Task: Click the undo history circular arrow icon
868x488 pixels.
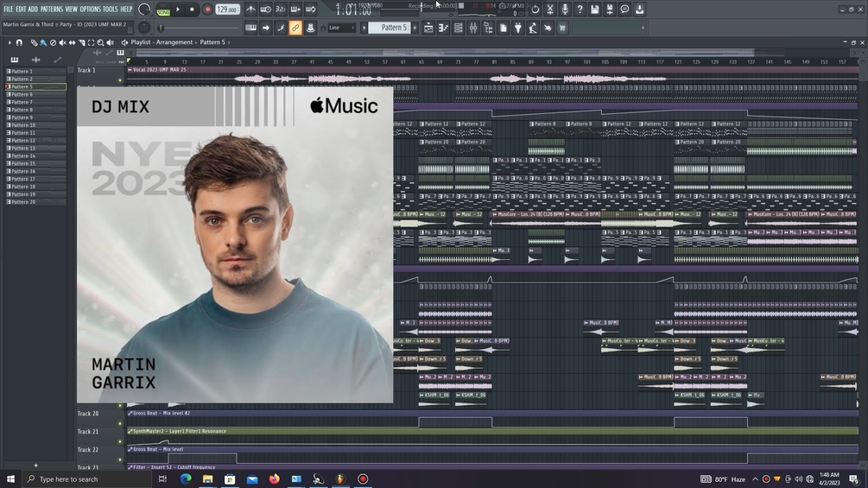Action: pyautogui.click(x=535, y=10)
